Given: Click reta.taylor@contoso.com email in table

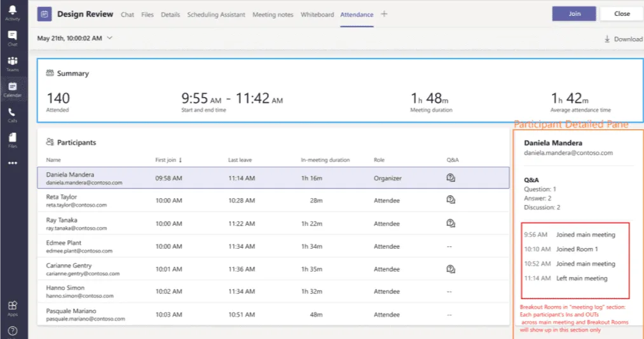Looking at the screenshot, I should 76,205.
